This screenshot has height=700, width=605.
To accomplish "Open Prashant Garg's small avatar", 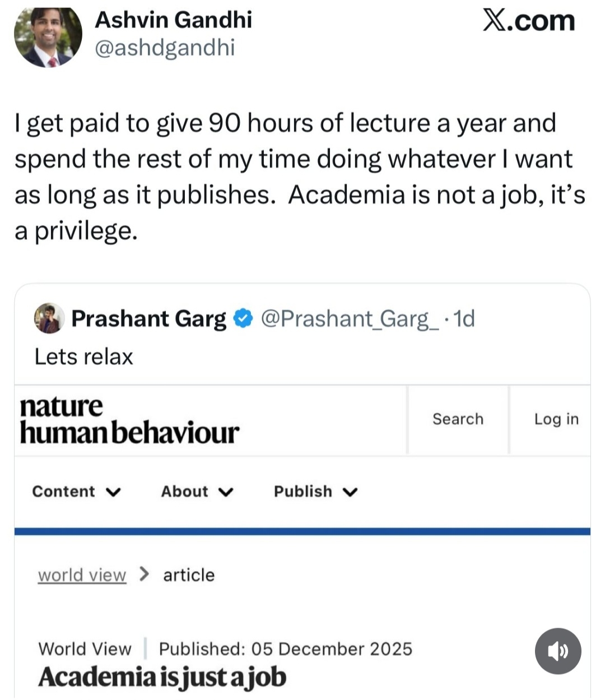I will tap(49, 318).
